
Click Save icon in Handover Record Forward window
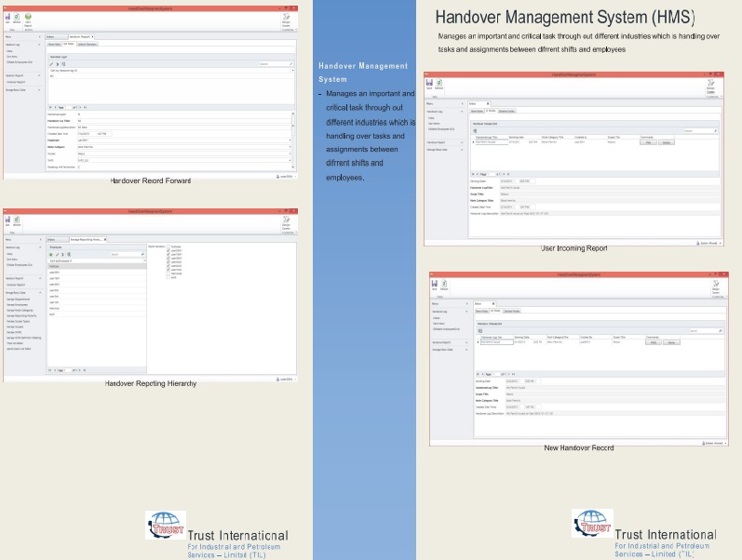click(7, 17)
